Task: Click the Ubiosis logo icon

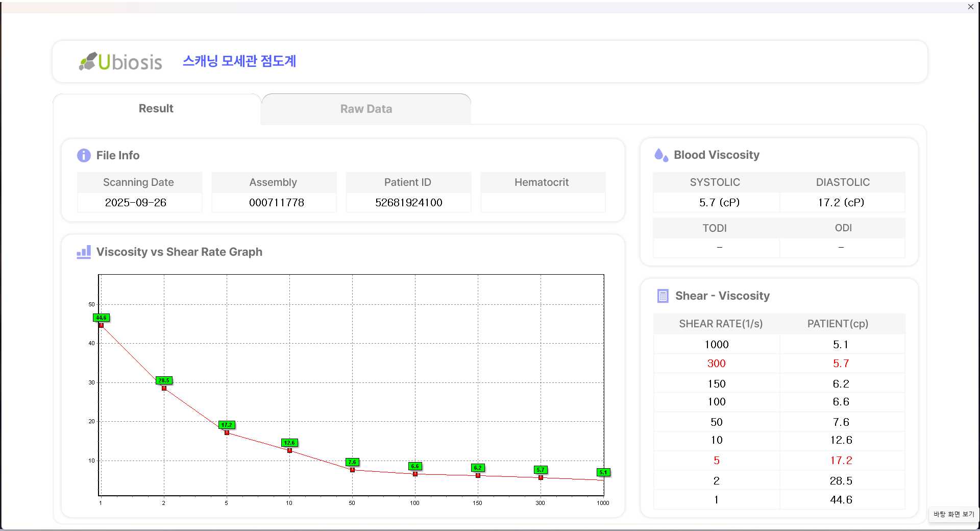Action: coord(88,61)
